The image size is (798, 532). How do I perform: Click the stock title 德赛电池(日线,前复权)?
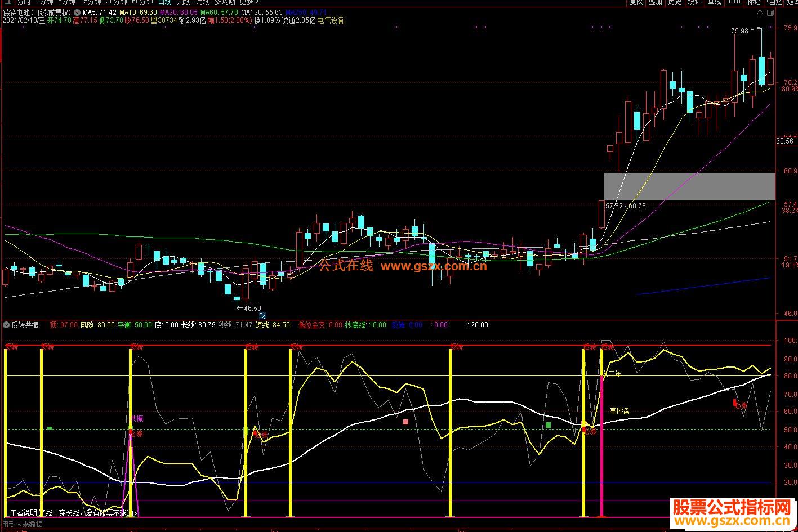pos(37,12)
